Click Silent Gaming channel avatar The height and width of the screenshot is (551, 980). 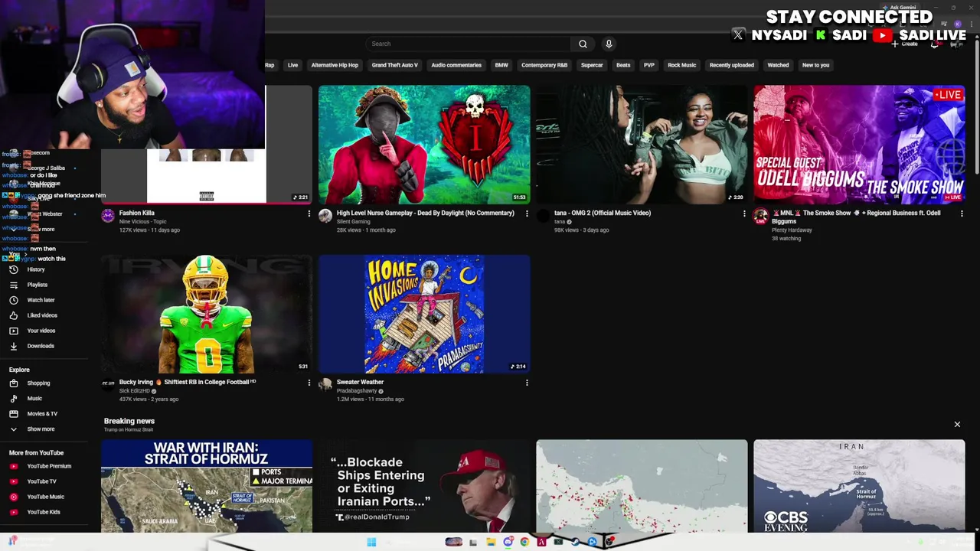pyautogui.click(x=325, y=216)
